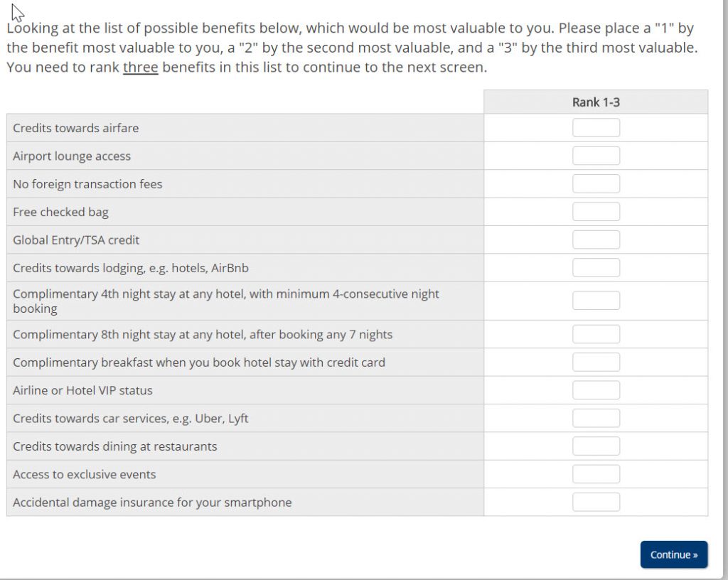
Task: Click the Access to exclusive events label
Action: tap(85, 474)
